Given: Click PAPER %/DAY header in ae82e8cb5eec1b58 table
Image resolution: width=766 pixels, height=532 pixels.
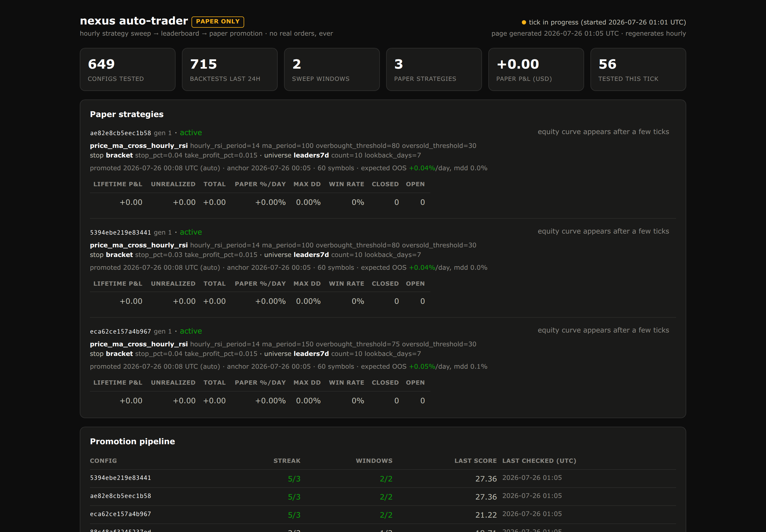Looking at the screenshot, I should click(x=260, y=184).
